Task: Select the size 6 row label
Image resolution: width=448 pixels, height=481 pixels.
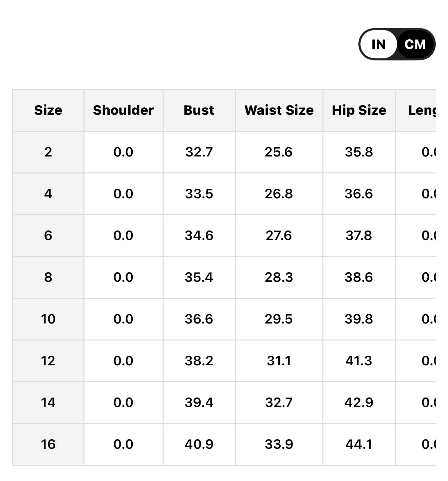Action: pyautogui.click(x=48, y=236)
